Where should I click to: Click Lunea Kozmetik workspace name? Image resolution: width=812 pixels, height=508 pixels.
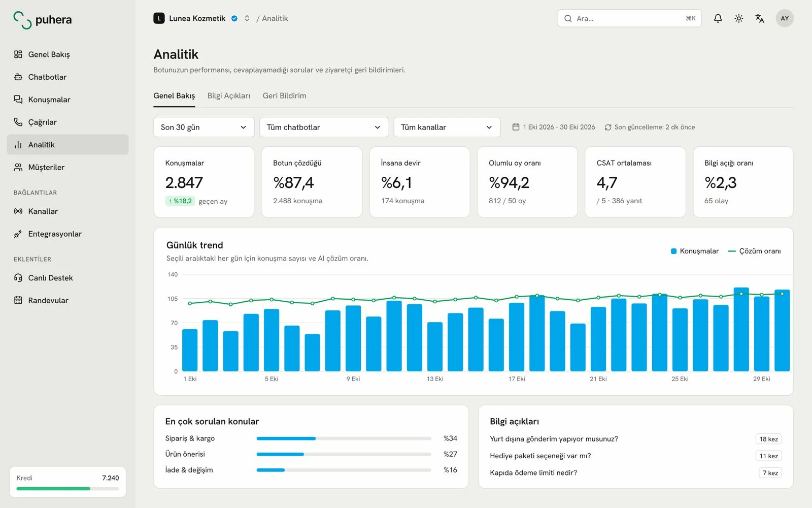(x=197, y=18)
